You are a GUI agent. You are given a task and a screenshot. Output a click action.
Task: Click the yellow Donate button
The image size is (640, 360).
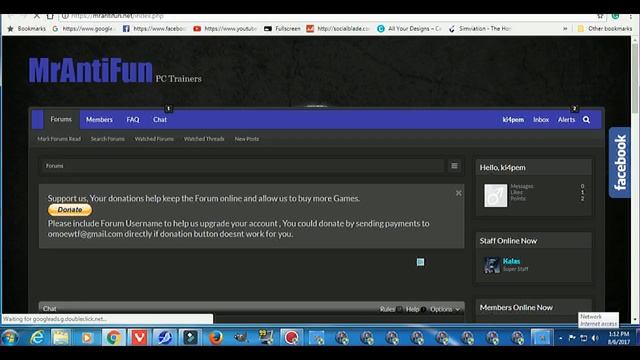pyautogui.click(x=70, y=210)
